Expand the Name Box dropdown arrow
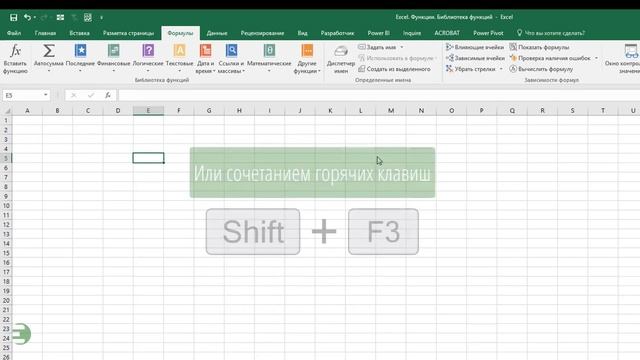This screenshot has height=360, width=640. (x=45, y=95)
